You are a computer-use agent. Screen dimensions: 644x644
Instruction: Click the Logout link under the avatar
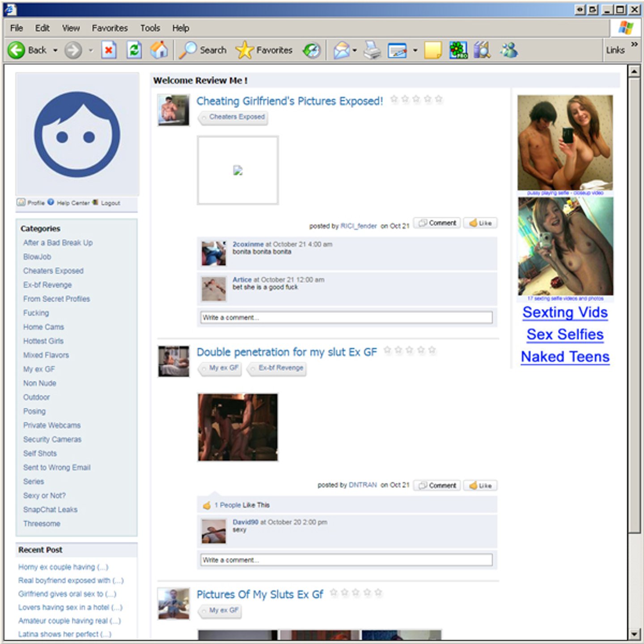pos(110,203)
